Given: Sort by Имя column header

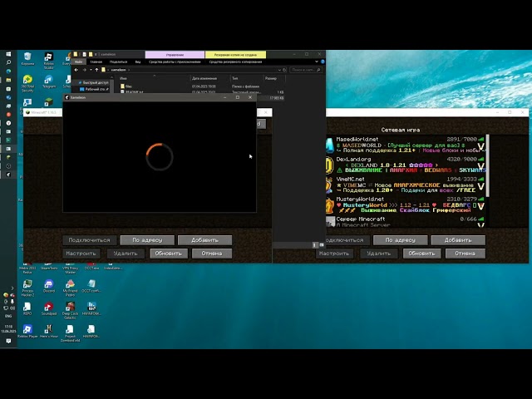Looking at the screenshot, I should [154, 78].
